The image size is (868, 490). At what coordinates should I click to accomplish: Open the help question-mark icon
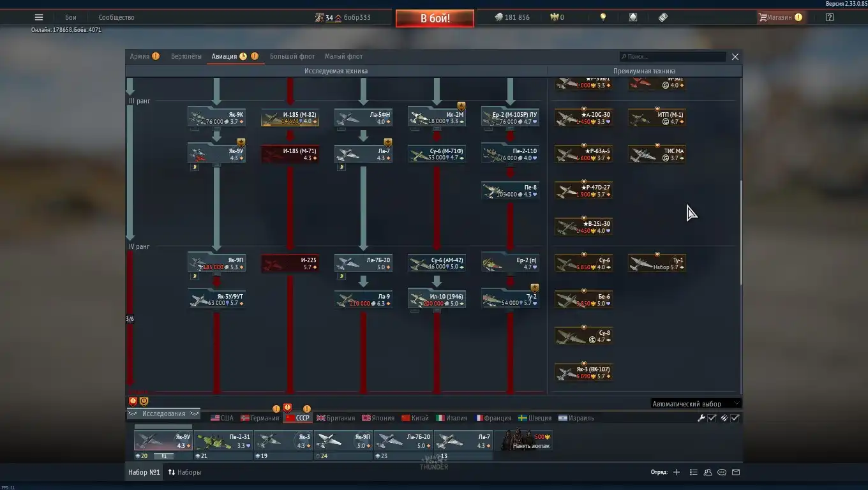[830, 17]
